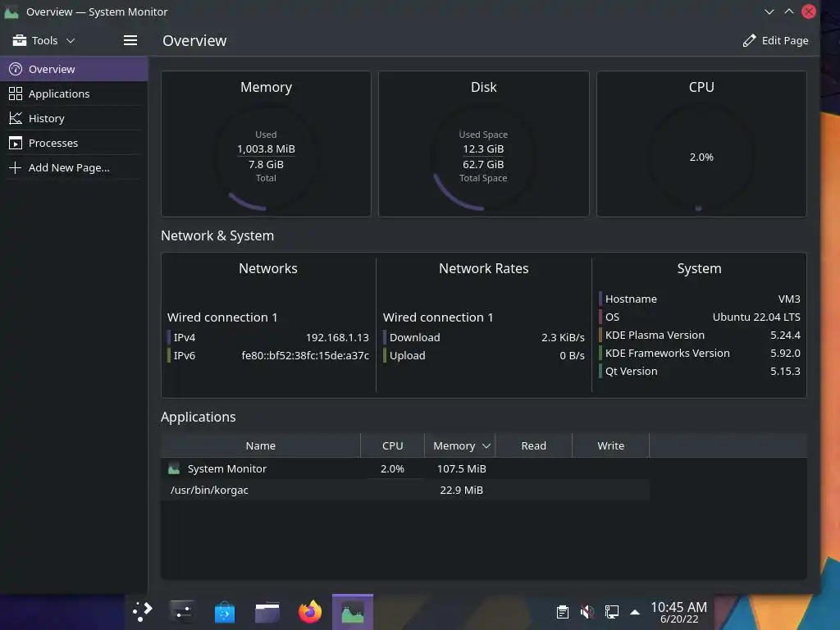The width and height of the screenshot is (840, 630).
Task: Open the Processes page
Action: [x=74, y=143]
